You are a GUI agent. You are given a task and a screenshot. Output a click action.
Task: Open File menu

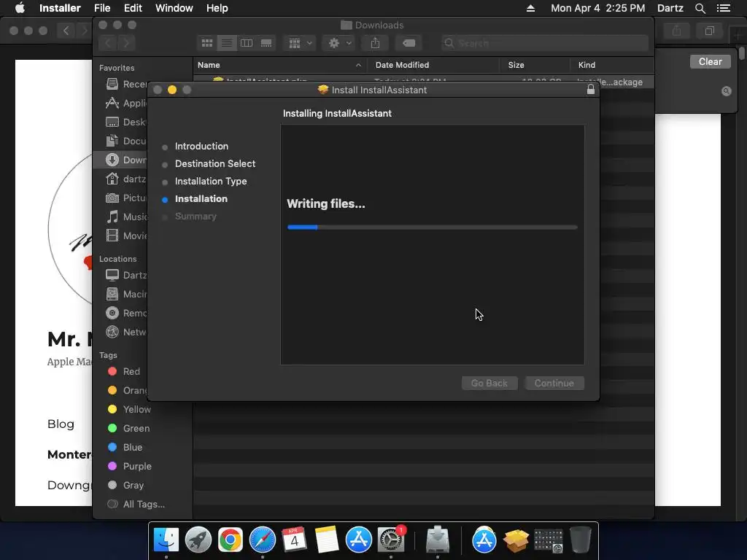(x=102, y=8)
